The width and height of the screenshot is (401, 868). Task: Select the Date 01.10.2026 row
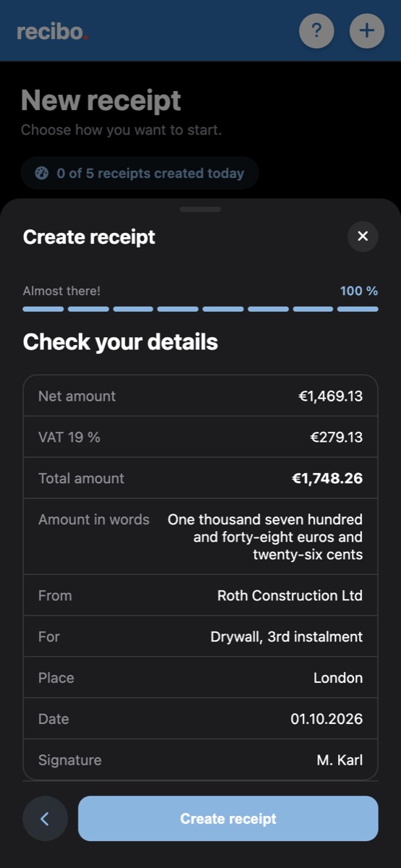[200, 719]
